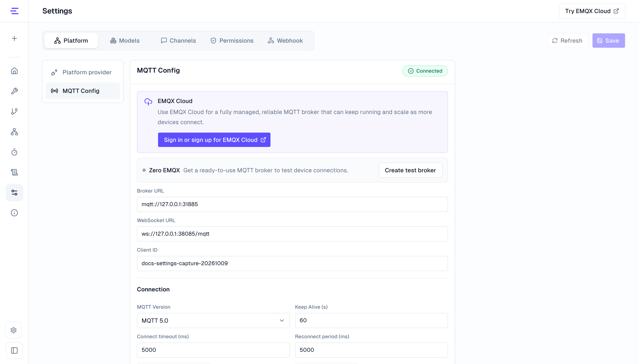This screenshot has width=639, height=364.
Task: Open the Try EMQX Cloud link
Action: click(592, 11)
